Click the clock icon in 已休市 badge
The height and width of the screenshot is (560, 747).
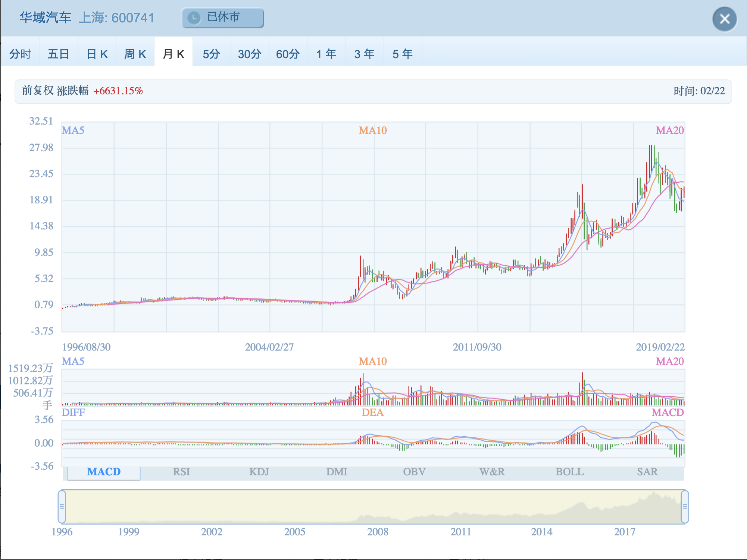pyautogui.click(x=194, y=18)
